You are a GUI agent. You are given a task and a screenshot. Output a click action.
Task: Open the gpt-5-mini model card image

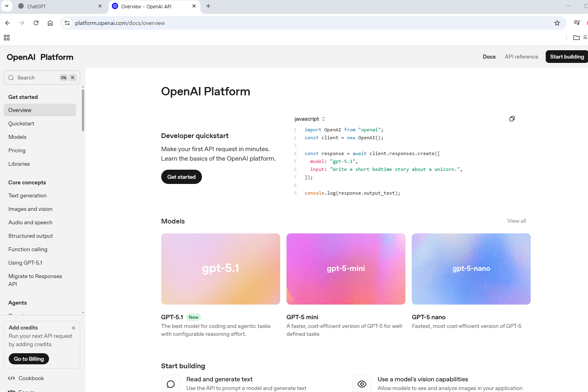[346, 269]
